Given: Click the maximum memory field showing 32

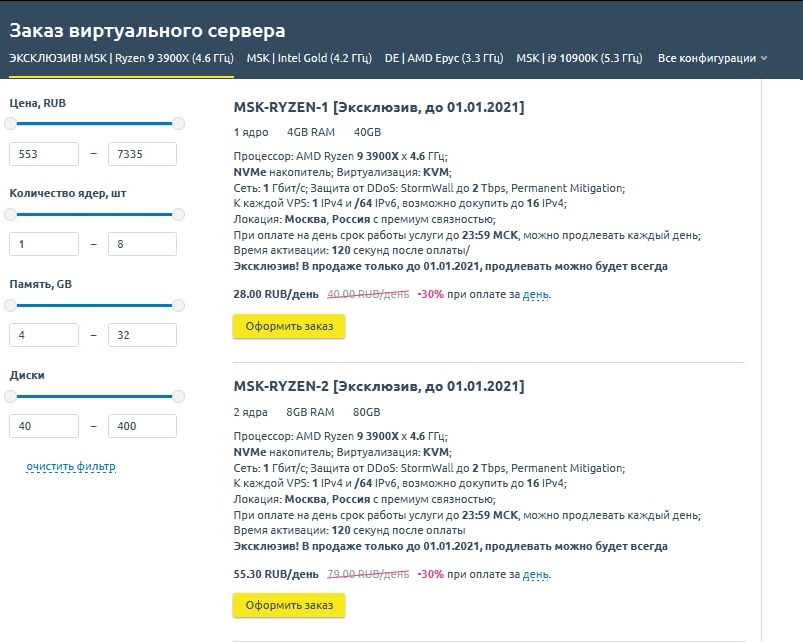Looking at the screenshot, I should tap(142, 335).
